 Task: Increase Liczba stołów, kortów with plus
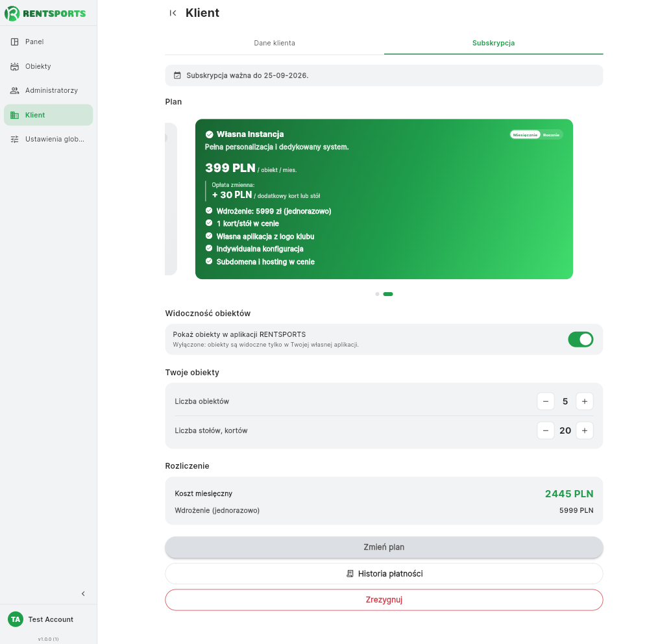[585, 430]
